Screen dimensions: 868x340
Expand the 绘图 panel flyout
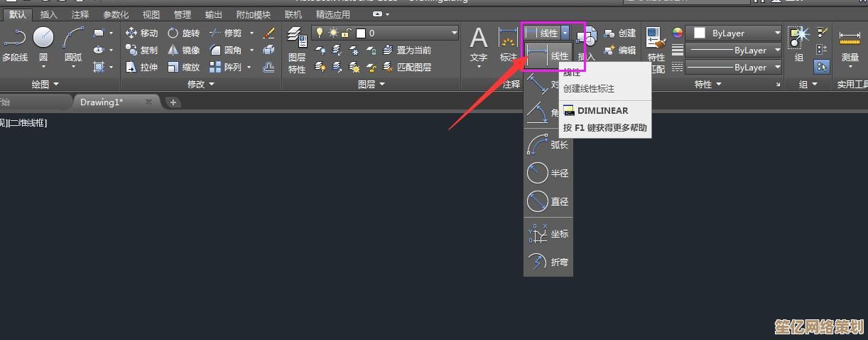click(56, 84)
